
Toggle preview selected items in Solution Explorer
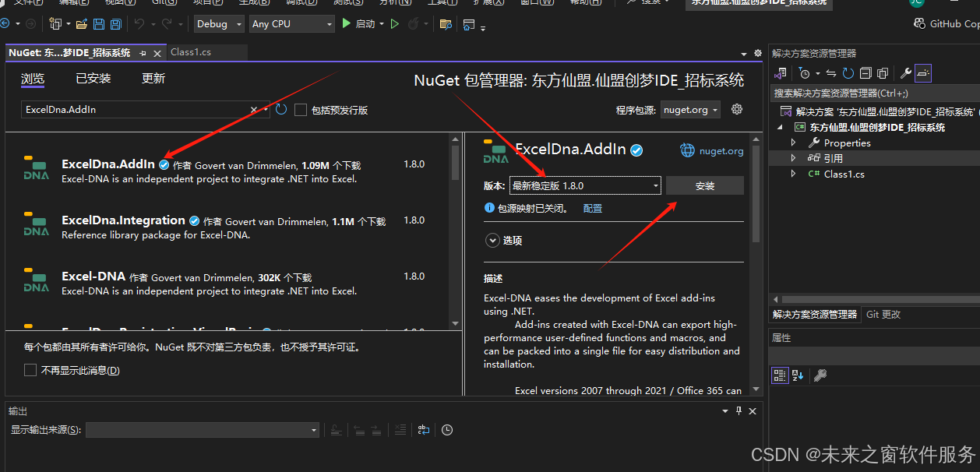[923, 73]
